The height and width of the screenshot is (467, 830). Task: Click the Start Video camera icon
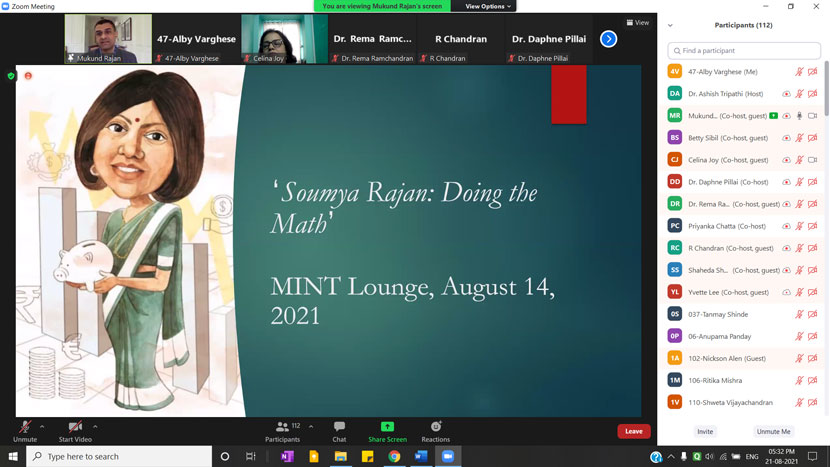75,426
